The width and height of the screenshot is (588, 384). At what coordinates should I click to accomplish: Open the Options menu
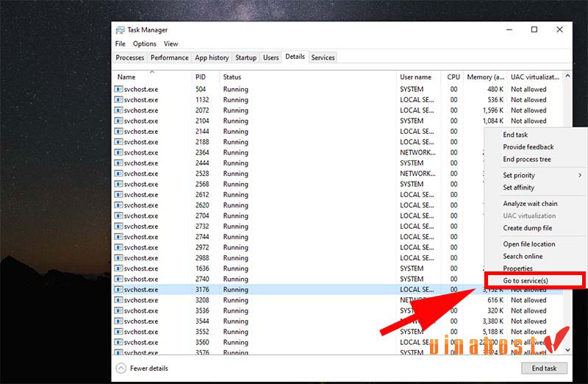tap(144, 44)
